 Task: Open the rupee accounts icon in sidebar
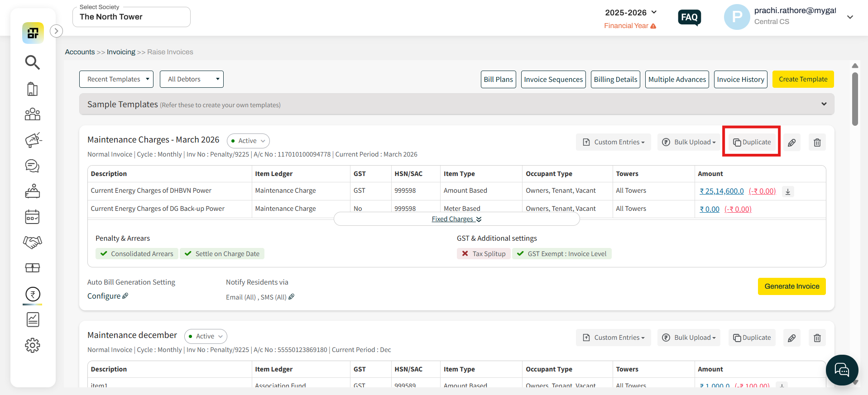click(33, 294)
